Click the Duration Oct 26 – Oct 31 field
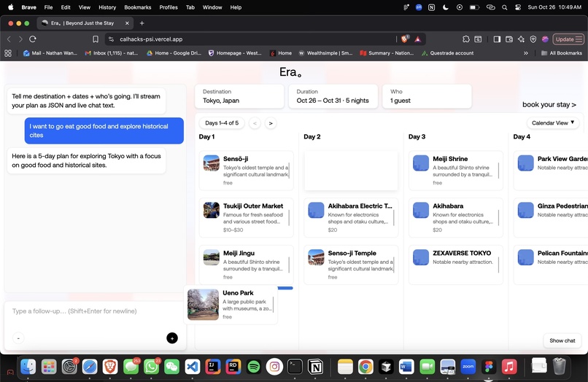The height and width of the screenshot is (382, 588). [333, 96]
